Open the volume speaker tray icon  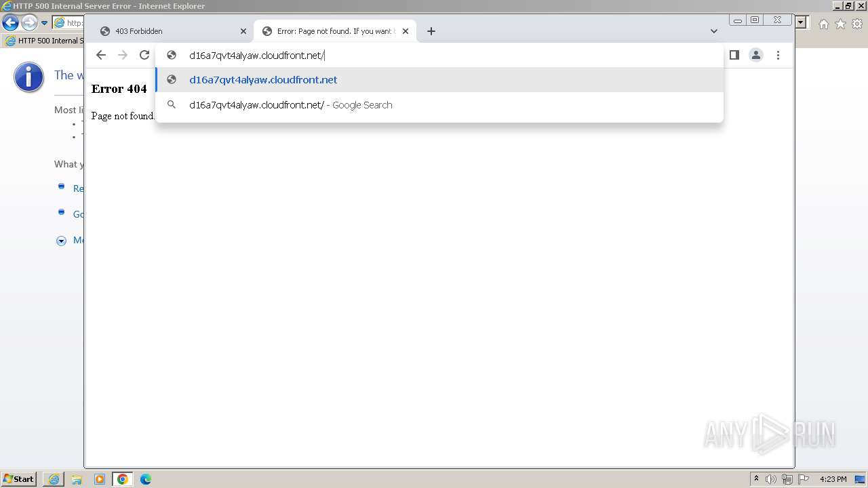pyautogui.click(x=771, y=479)
